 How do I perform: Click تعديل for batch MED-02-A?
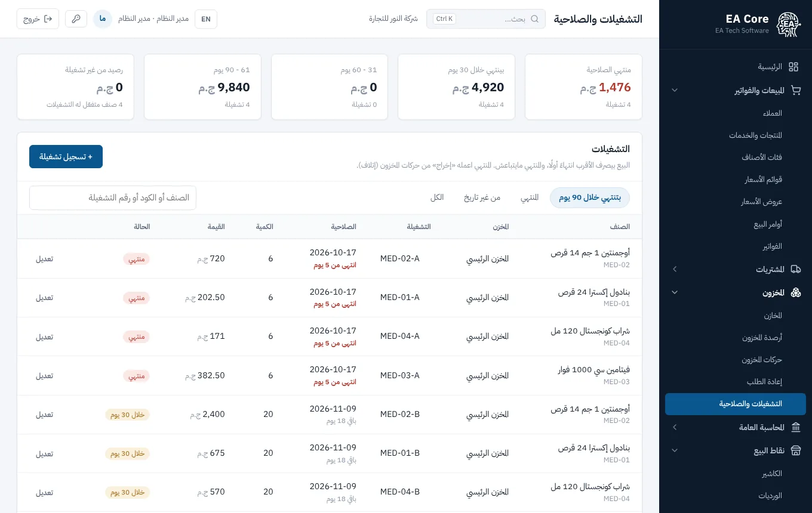click(x=45, y=259)
